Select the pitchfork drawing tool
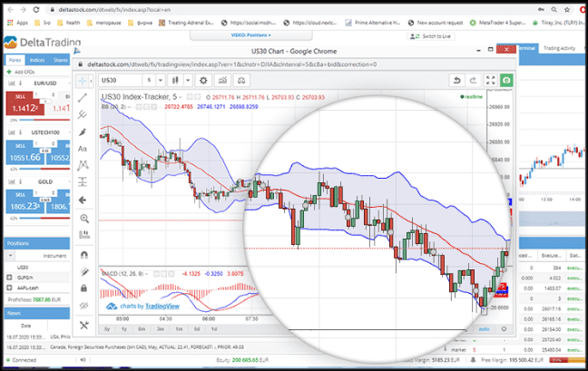Viewport: 588px width, 371px height. [83, 114]
